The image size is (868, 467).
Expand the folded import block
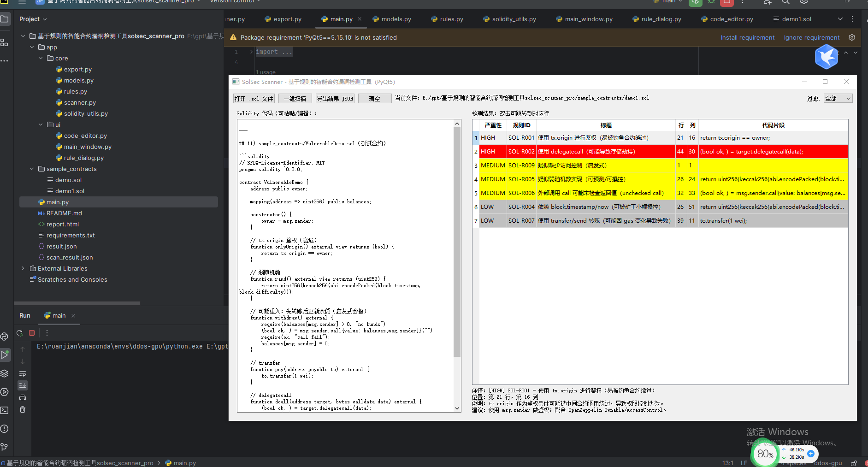pyautogui.click(x=252, y=52)
